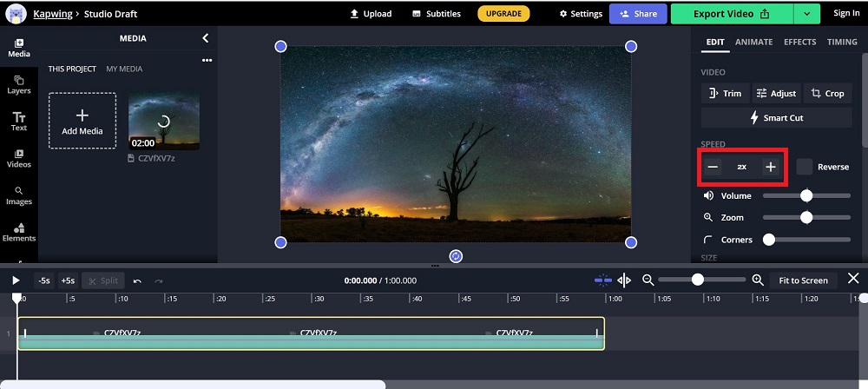Click the Smart Cut button

pos(776,117)
